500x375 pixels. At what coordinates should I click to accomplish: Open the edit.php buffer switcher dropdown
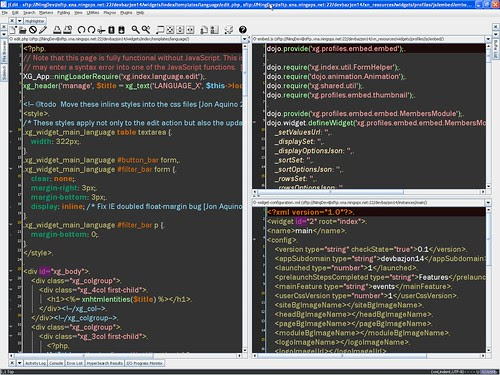tap(244, 39)
